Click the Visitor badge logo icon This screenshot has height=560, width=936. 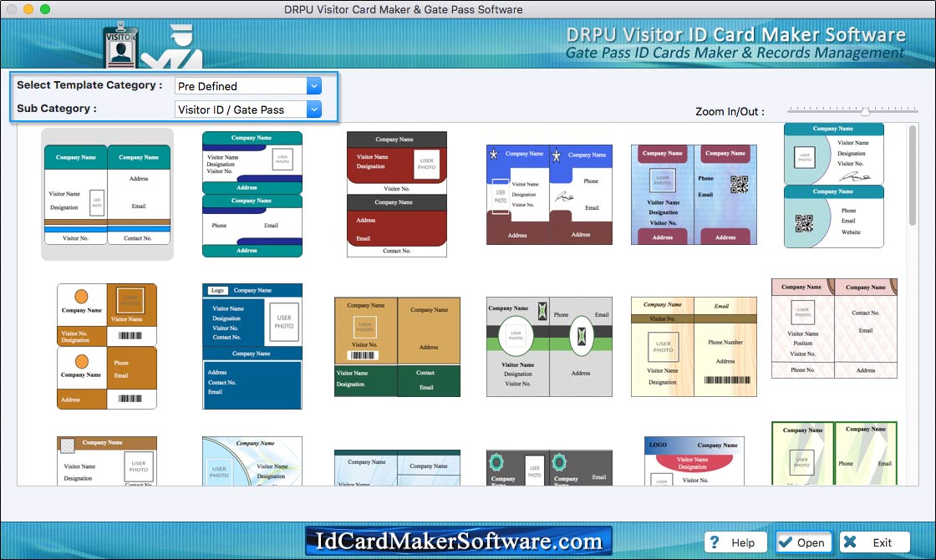point(120,46)
